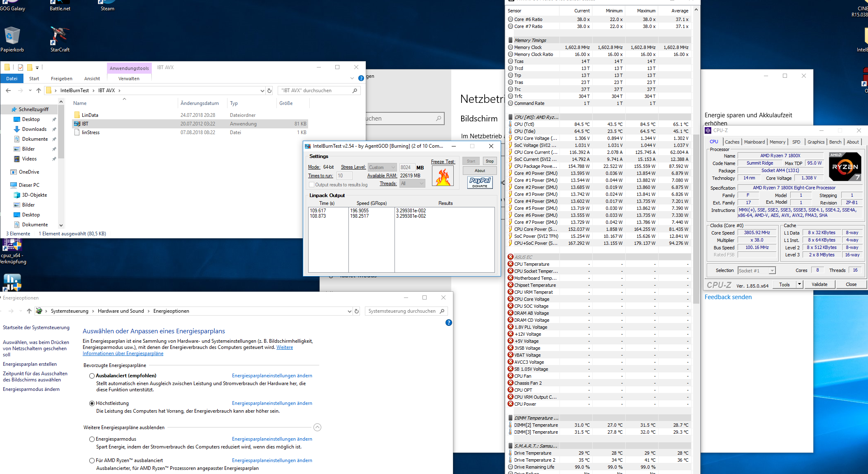
Task: Click the Systemsteuerung durchsuchen search field
Action: 406,311
